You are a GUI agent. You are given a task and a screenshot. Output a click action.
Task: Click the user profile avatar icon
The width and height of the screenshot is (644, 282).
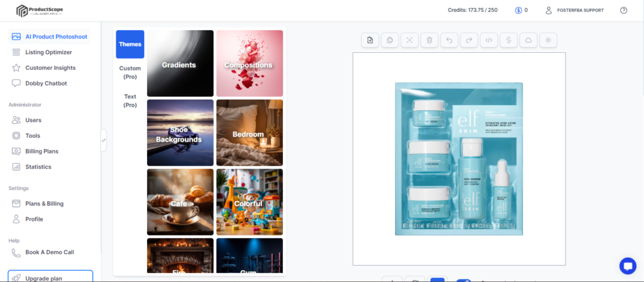(x=548, y=10)
